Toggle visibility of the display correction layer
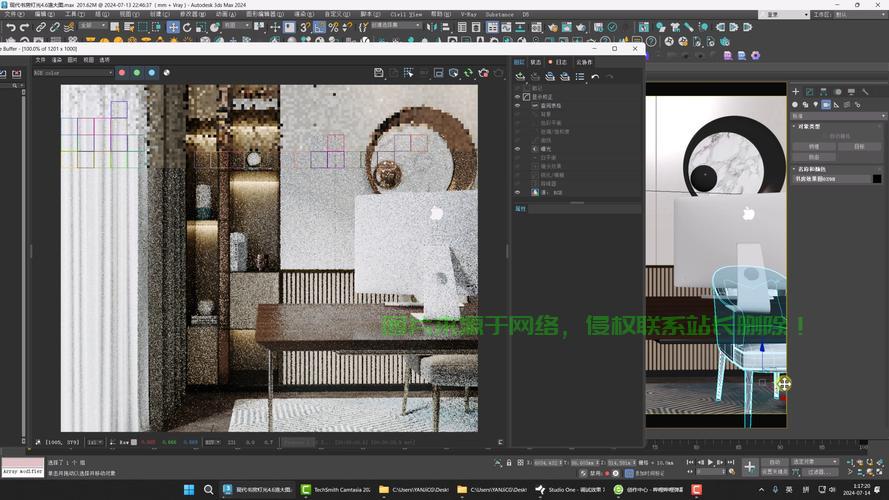The height and width of the screenshot is (500, 889). tap(518, 97)
